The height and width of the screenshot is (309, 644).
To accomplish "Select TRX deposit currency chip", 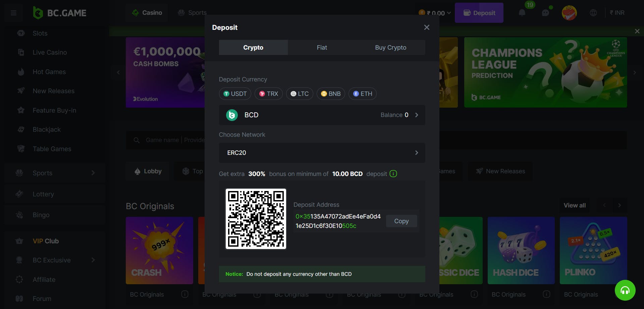I will pos(268,94).
